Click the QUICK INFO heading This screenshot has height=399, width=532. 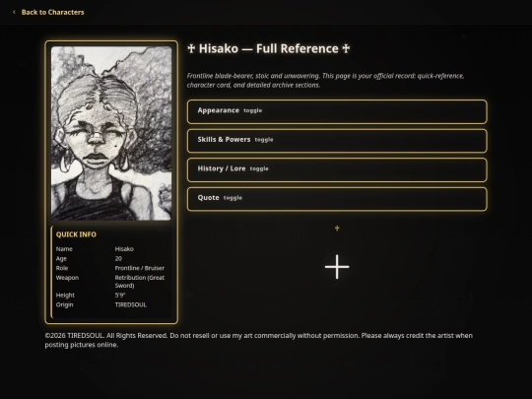click(x=76, y=234)
